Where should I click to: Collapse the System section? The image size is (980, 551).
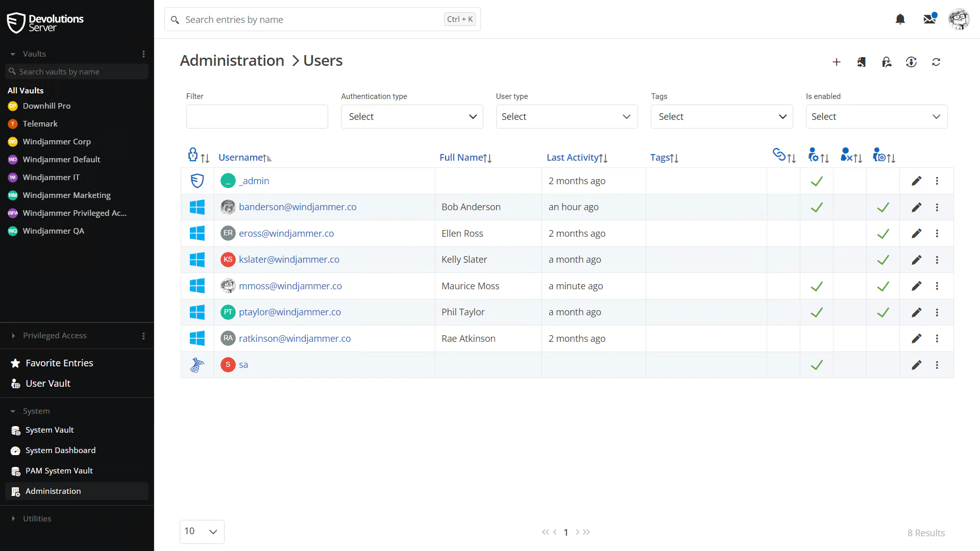coord(13,411)
